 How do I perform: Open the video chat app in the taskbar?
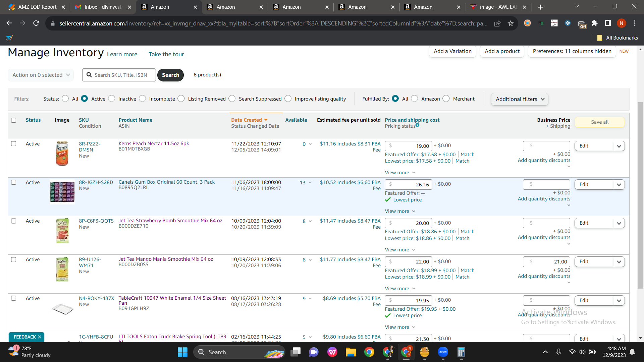pyautogui.click(x=314, y=352)
